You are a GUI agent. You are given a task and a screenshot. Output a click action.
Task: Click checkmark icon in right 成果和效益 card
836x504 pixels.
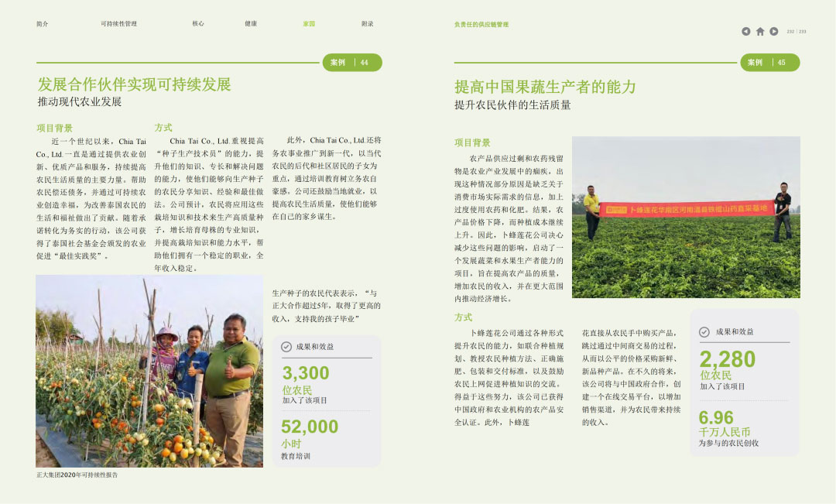coord(704,331)
